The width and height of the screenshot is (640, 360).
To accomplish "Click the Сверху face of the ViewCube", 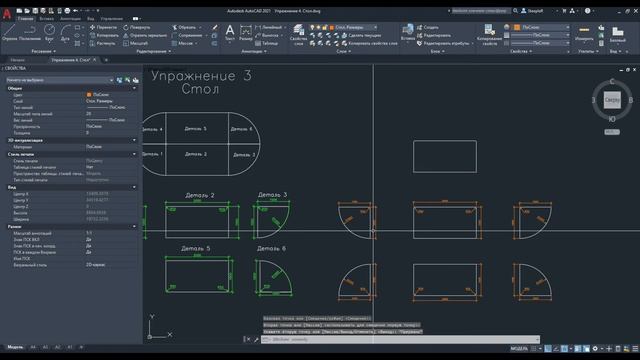I will (612, 100).
